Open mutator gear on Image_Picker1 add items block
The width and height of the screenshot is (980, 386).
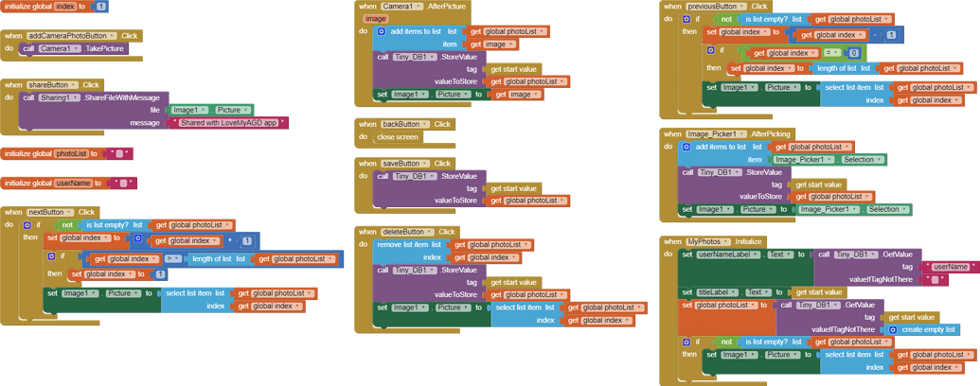686,147
